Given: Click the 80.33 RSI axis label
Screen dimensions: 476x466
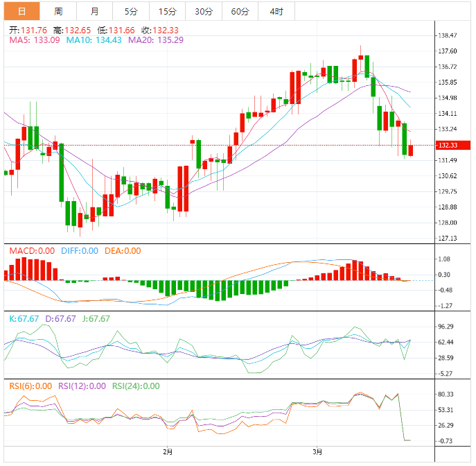Looking at the screenshot, I should click(x=446, y=395).
